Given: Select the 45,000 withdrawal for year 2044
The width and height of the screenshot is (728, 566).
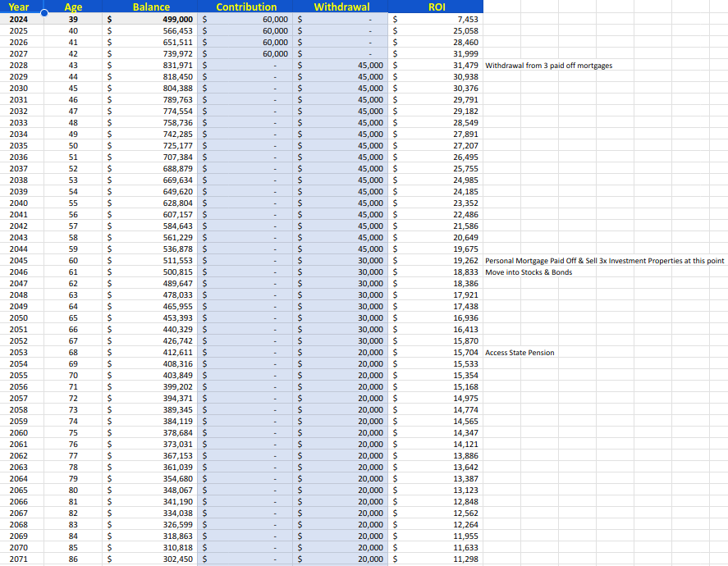Looking at the screenshot, I should (340, 249).
